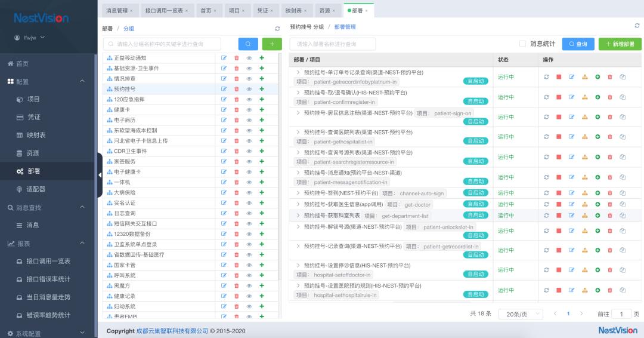Toggle visibility of 国家卡管 group
The width and height of the screenshot is (644, 338).
click(249, 265)
